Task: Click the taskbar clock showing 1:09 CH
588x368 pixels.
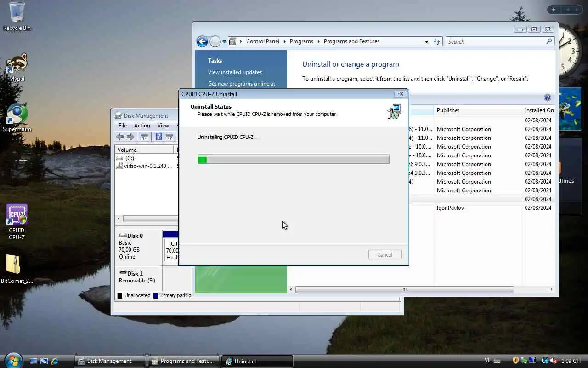Action: (x=571, y=361)
